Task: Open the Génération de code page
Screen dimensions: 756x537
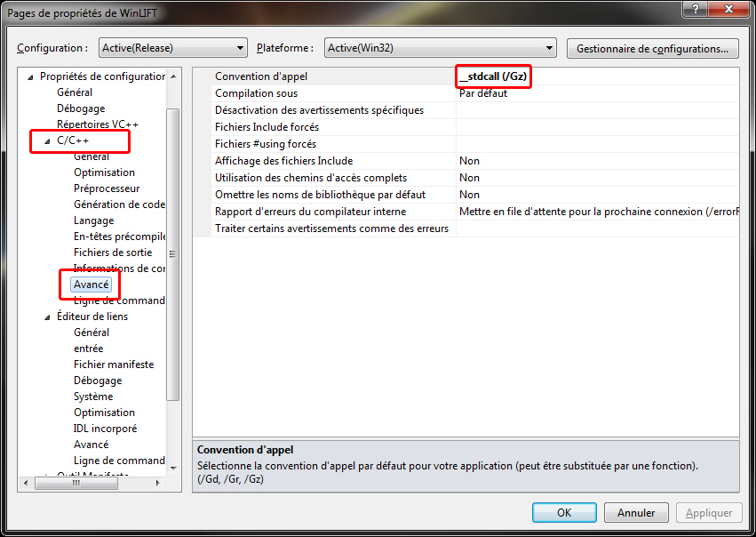Action: click(119, 204)
